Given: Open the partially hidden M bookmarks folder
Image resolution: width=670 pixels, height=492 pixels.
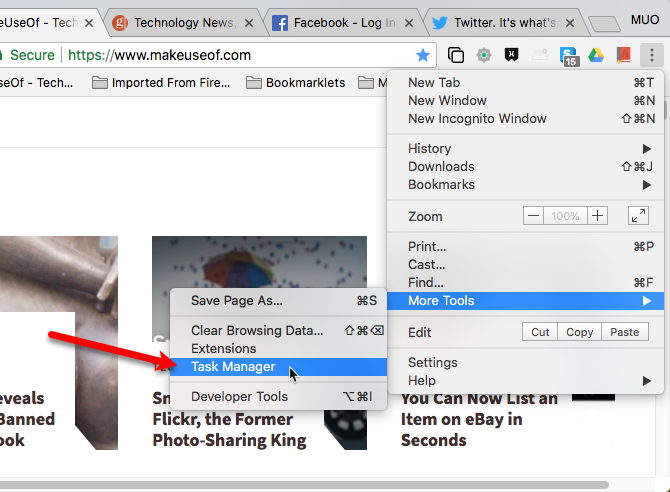Looking at the screenshot, I should [x=372, y=82].
